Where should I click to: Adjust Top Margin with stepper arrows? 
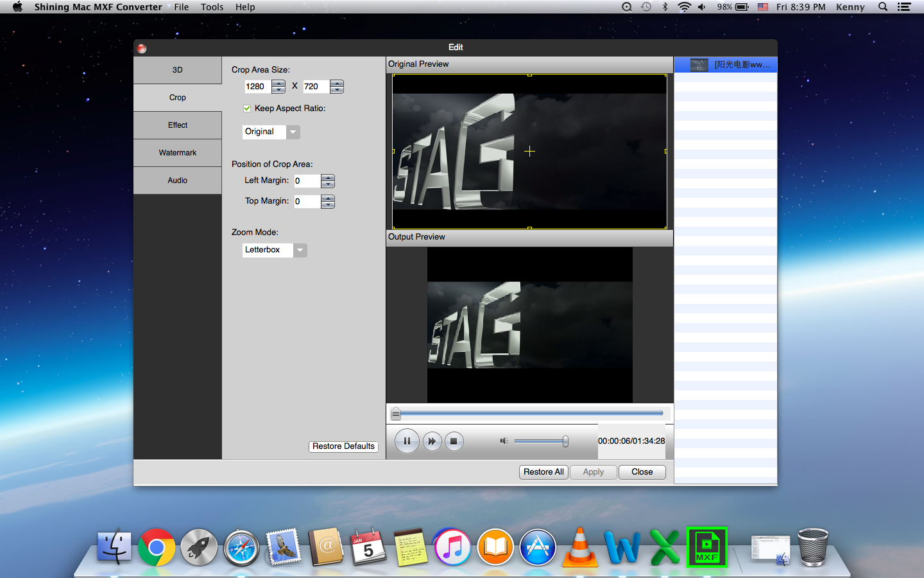pos(328,202)
